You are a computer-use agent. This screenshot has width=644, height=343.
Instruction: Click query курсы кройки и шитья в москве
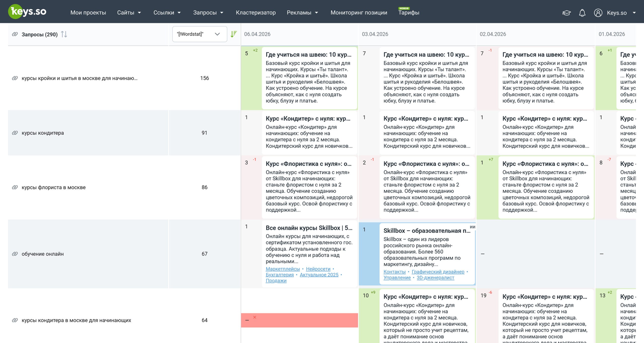point(79,78)
